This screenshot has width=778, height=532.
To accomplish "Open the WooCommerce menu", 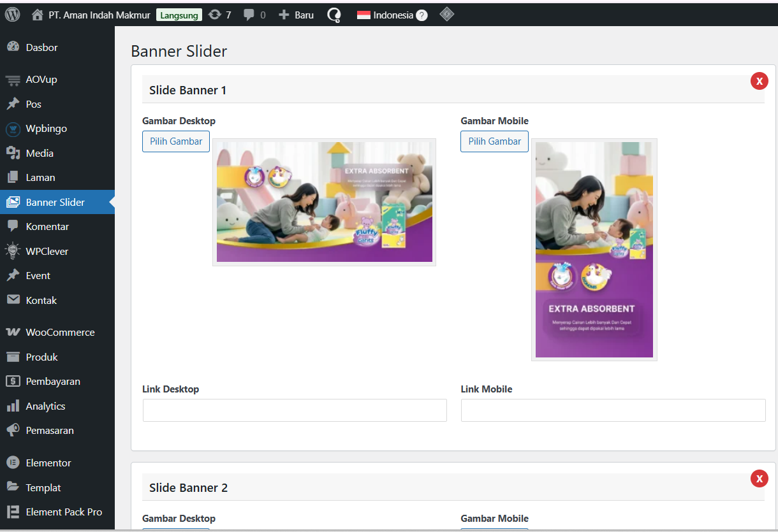I will pyautogui.click(x=60, y=332).
